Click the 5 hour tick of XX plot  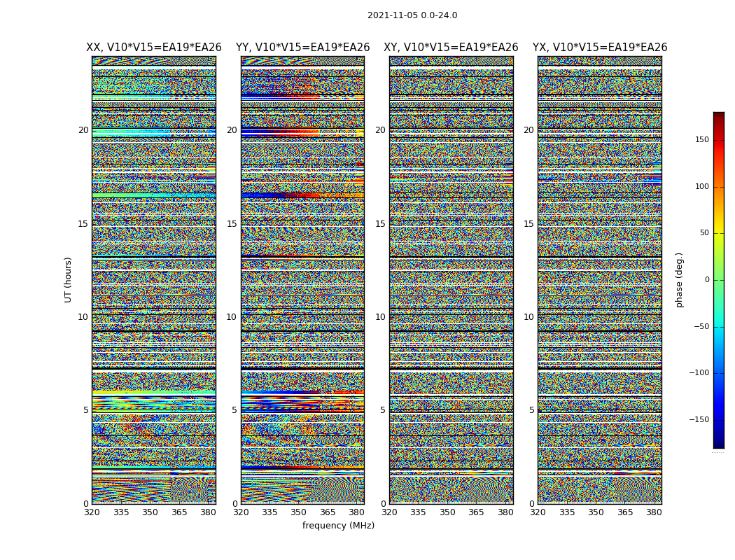86,410
